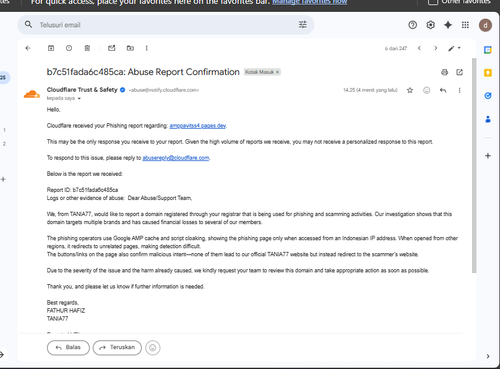
Task: Snooze the email with clock icon
Action: click(x=69, y=48)
